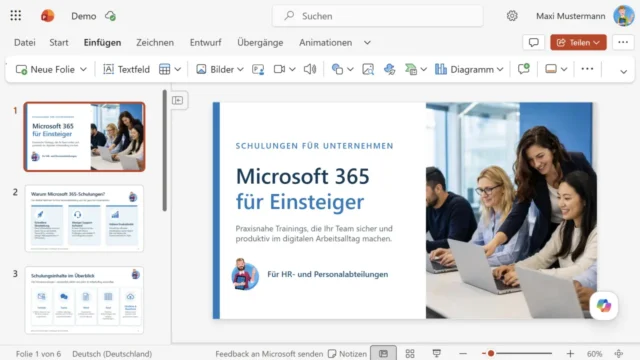
Task: Toggle the Notizen pane
Action: [x=347, y=353]
